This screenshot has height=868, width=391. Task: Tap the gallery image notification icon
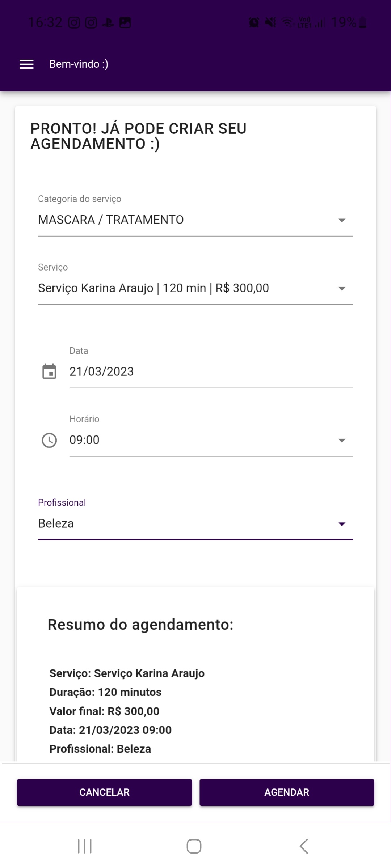tap(125, 23)
